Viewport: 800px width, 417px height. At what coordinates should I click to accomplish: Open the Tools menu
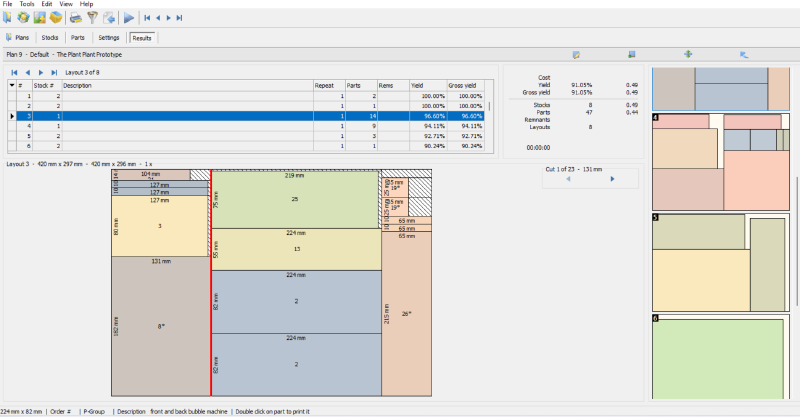point(26,4)
